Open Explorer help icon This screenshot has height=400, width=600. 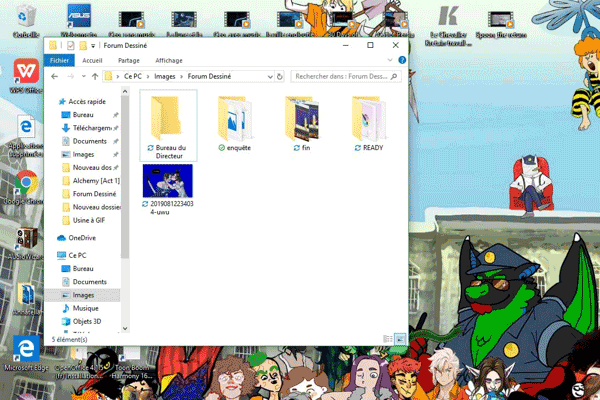[402, 60]
